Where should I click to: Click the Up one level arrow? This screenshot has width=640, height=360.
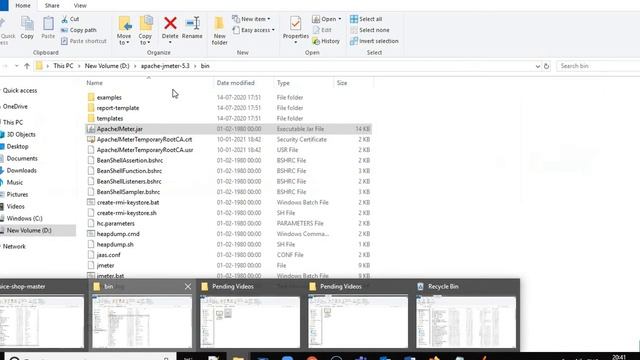coord(27,66)
